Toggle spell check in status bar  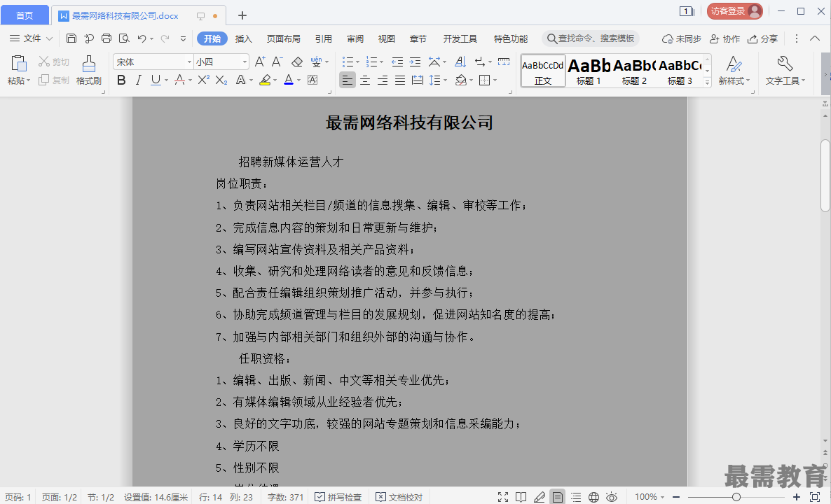[338, 497]
